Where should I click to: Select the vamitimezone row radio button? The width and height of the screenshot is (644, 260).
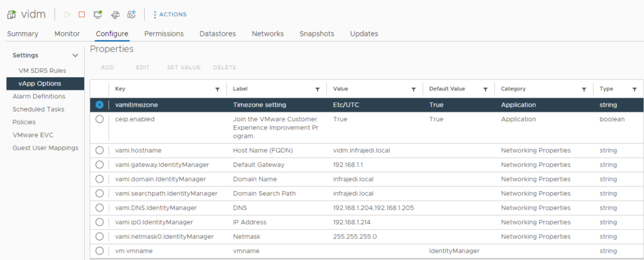pos(99,105)
